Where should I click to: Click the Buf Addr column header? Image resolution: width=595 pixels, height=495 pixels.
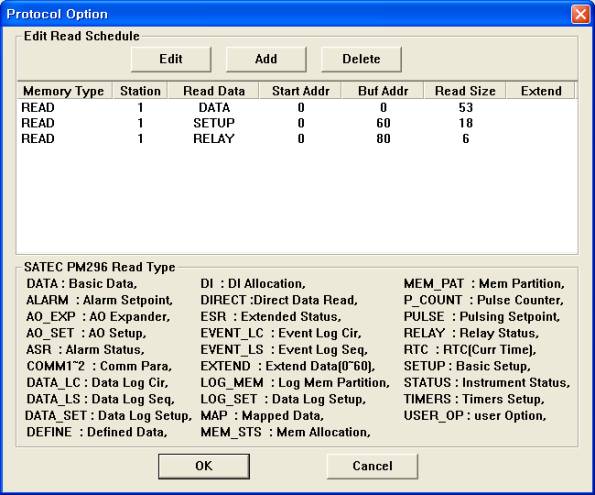pyautogui.click(x=382, y=91)
